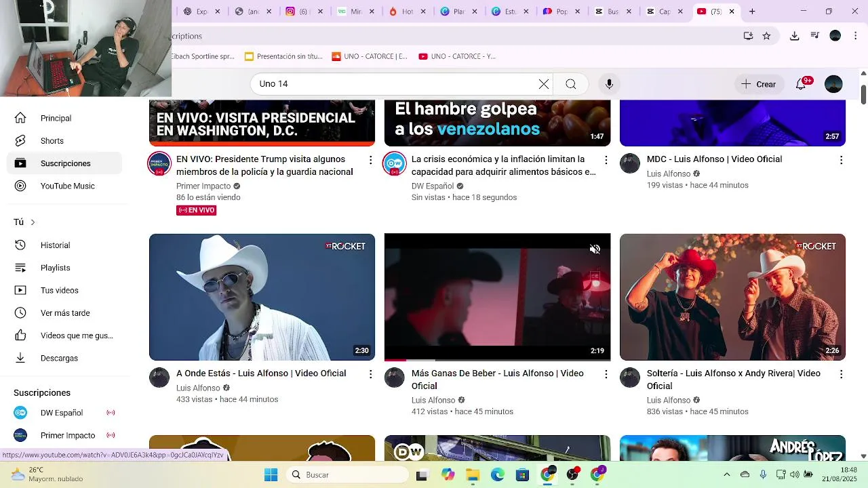The width and height of the screenshot is (868, 488).
Task: Open the weather widget showing 26°C
Action: (46, 474)
